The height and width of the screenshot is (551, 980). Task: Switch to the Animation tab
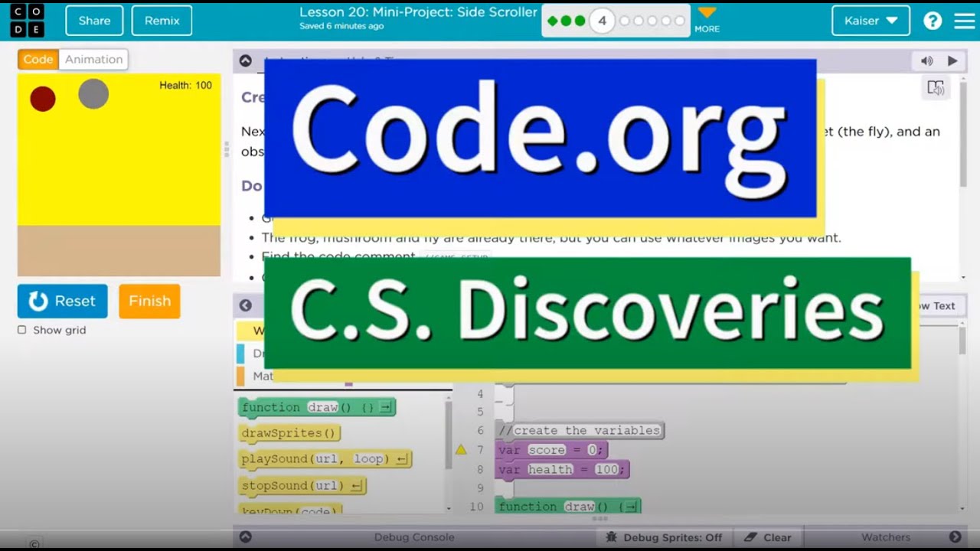(x=93, y=59)
